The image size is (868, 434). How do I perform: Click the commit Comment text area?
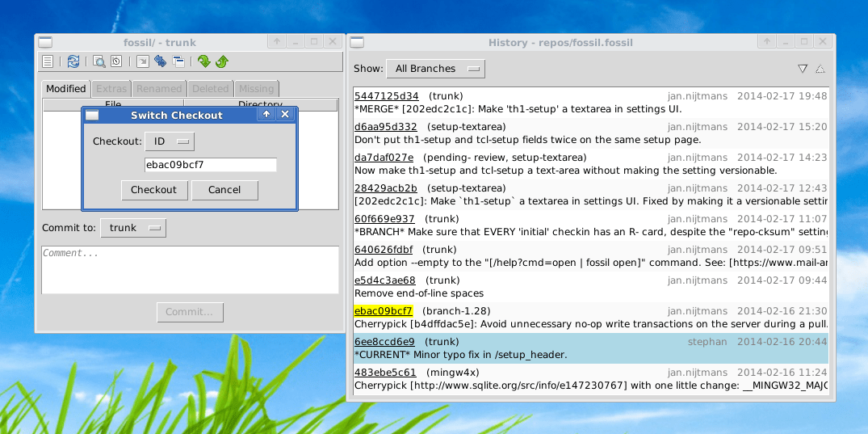click(190, 270)
